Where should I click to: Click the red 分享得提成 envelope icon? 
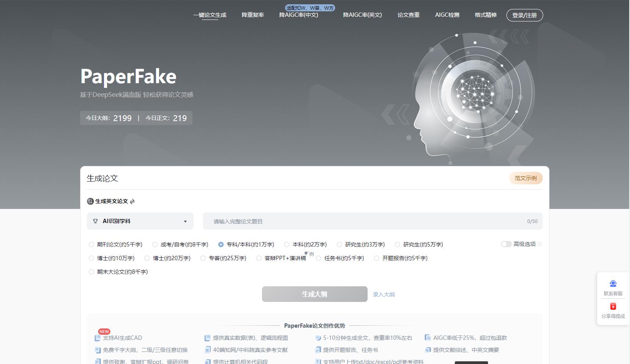point(612,306)
